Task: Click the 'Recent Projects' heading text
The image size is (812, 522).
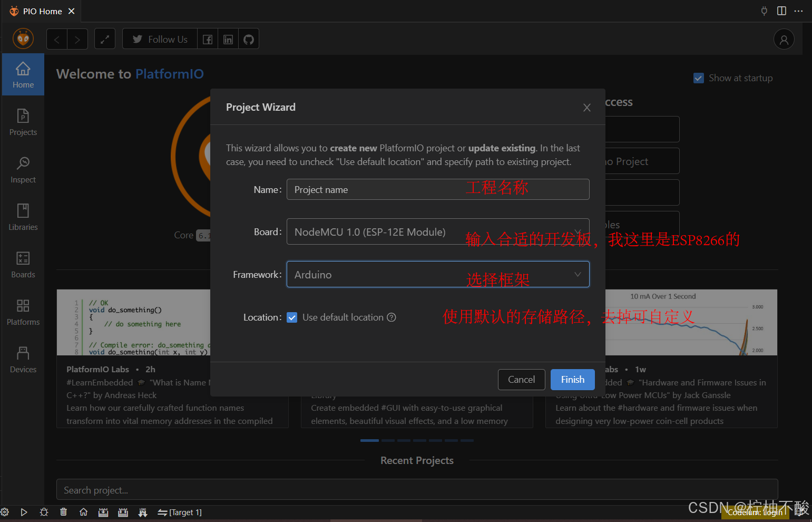Action: pos(417,460)
